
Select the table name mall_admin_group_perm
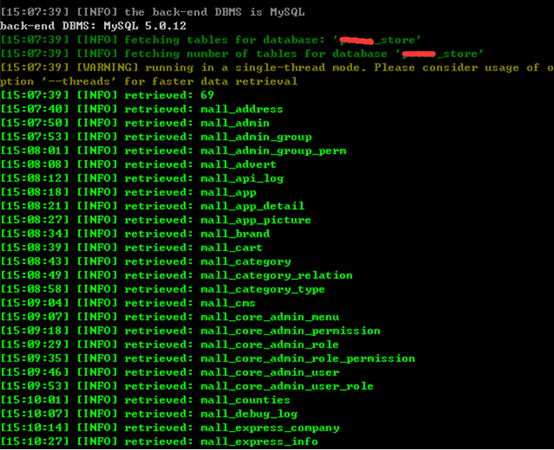pyautogui.click(x=273, y=151)
